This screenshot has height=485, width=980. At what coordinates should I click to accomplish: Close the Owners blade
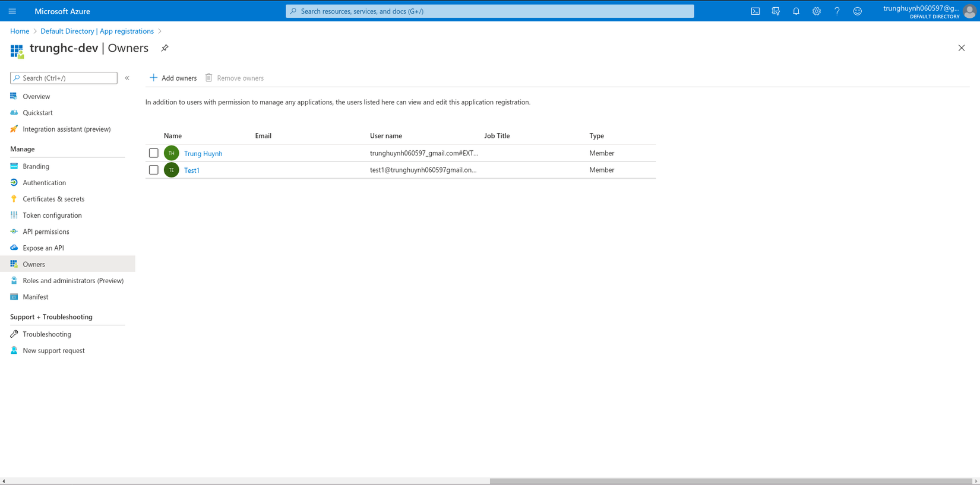[962, 48]
